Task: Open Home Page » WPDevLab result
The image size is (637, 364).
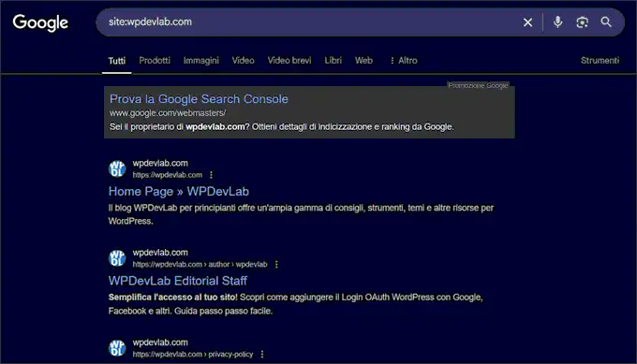Action: (178, 192)
